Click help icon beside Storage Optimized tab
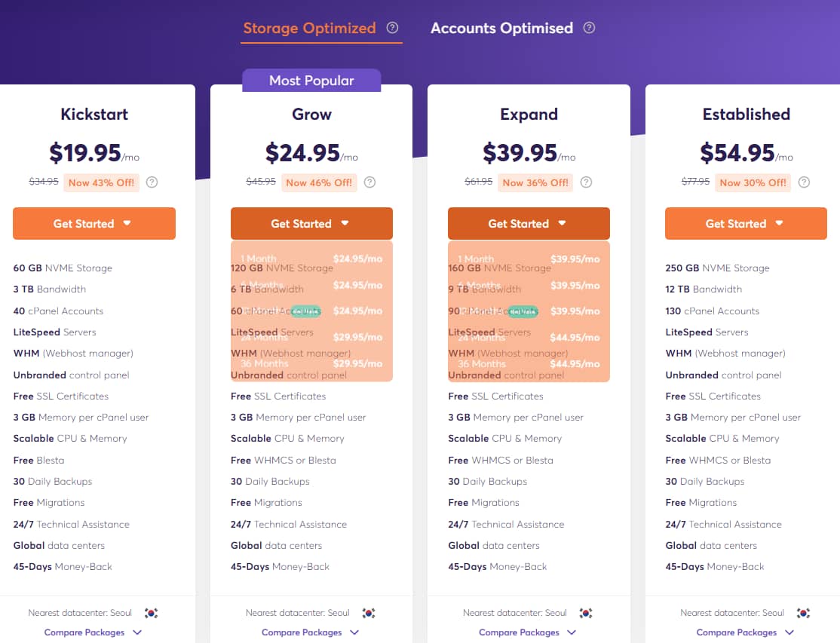Screen dimensions: 840x643 [x=392, y=28]
